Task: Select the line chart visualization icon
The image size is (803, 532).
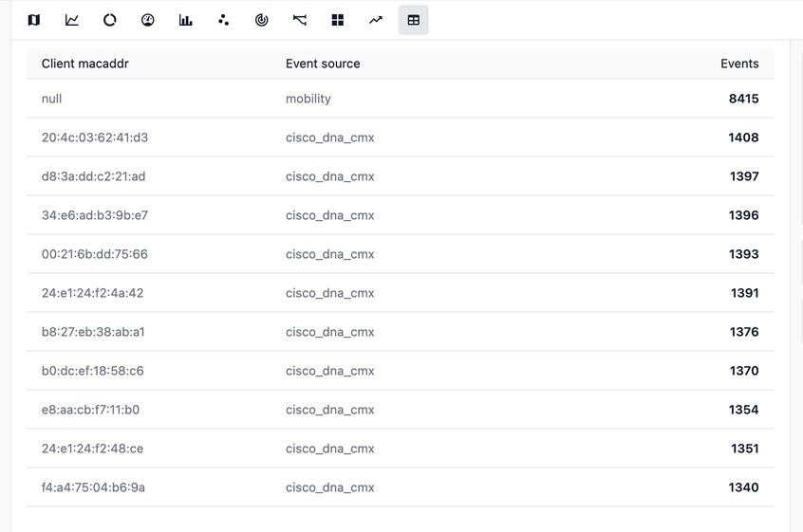Action: [x=72, y=20]
